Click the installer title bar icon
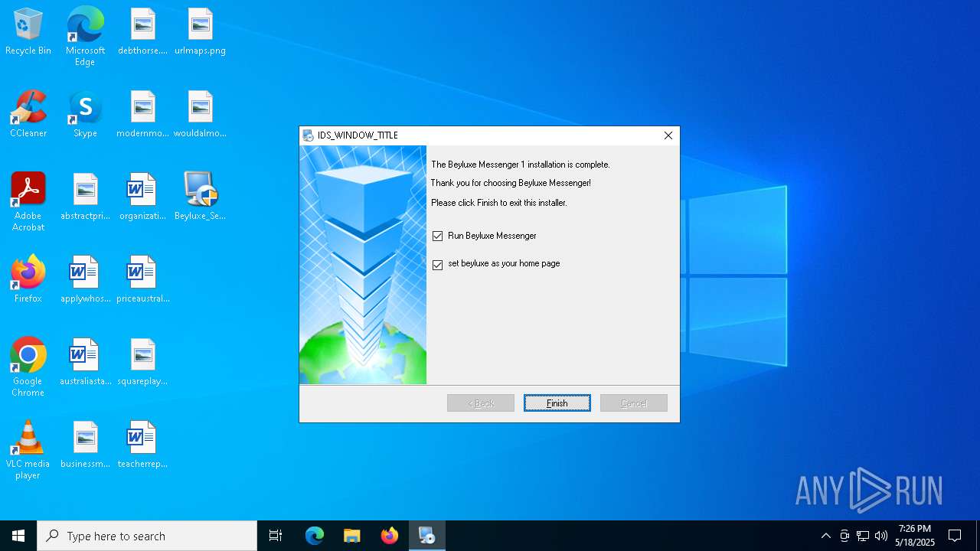Screen dimensions: 980x551 click(x=309, y=135)
